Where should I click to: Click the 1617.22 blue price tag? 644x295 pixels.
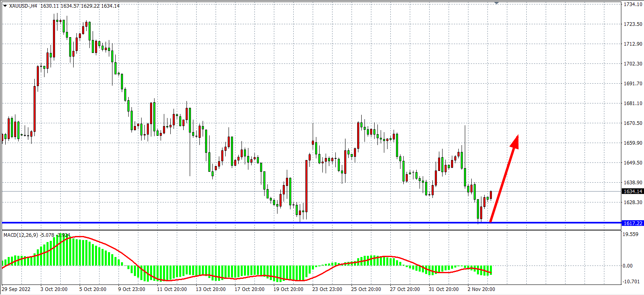(x=633, y=223)
